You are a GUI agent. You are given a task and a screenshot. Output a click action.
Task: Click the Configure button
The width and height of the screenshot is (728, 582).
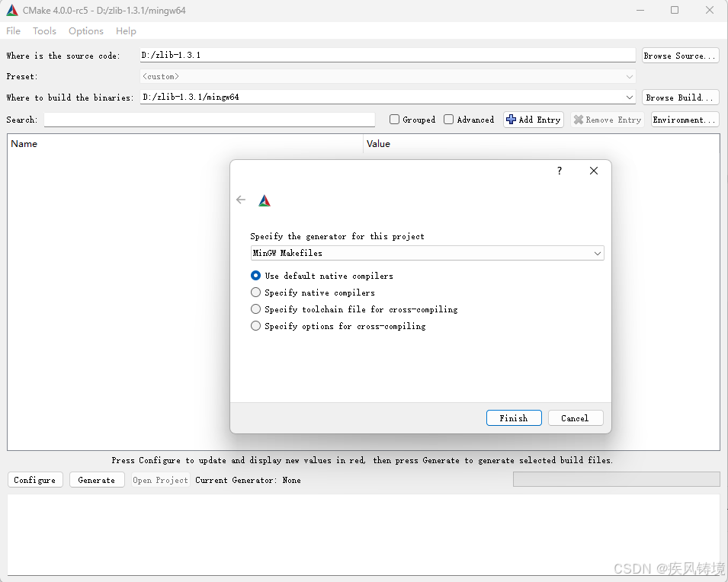(x=35, y=480)
